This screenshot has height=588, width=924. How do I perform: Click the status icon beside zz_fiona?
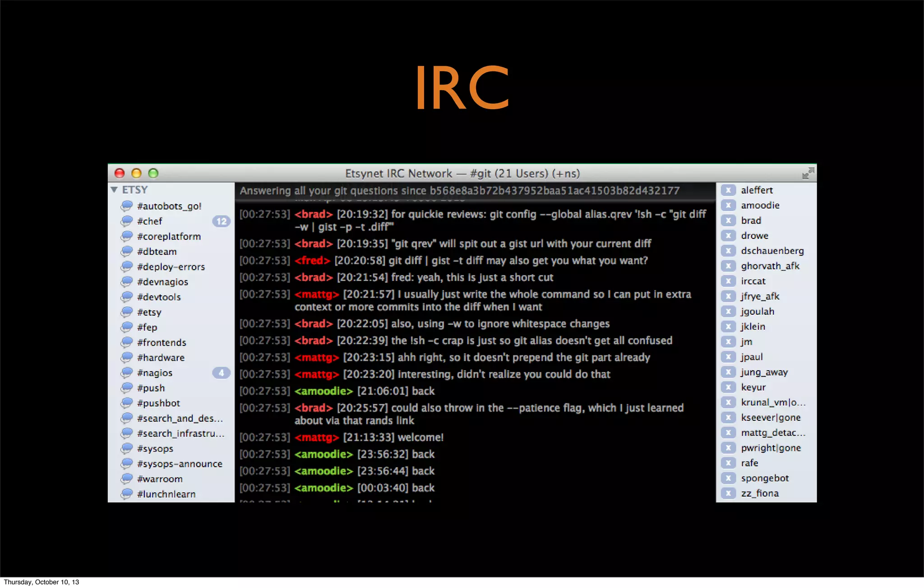pos(728,493)
